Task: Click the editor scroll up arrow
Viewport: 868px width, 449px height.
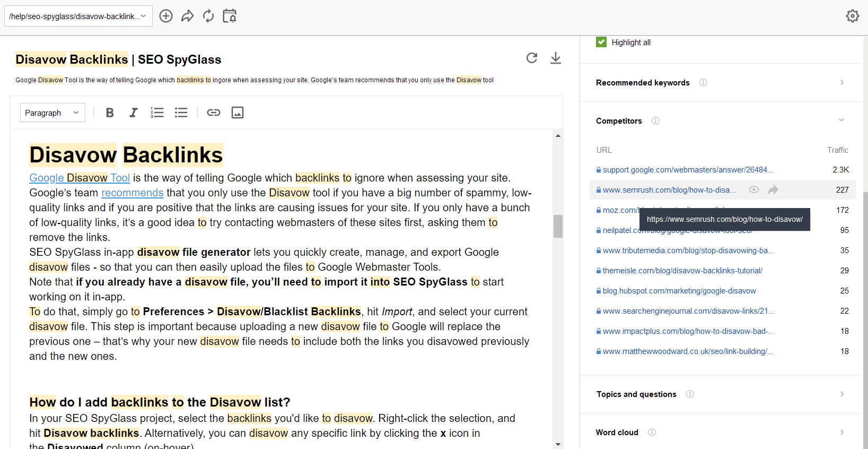Action: click(x=558, y=135)
